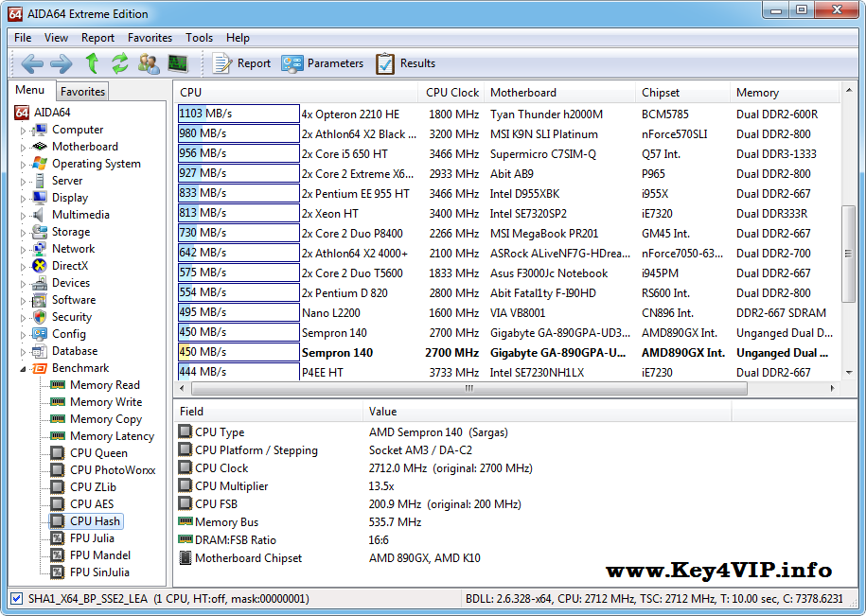Open the system monitor graph icon

[x=178, y=63]
